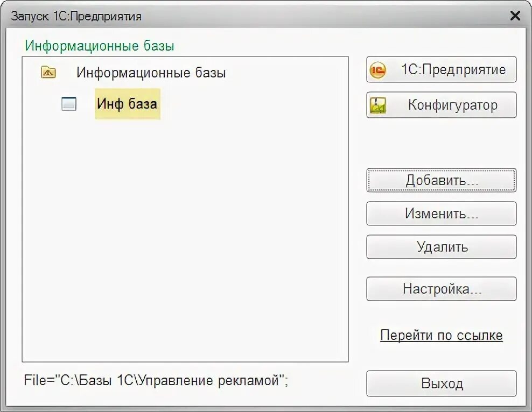532x412 pixels.
Task: Follow the Перейти по ссылке link
Action: click(x=442, y=335)
